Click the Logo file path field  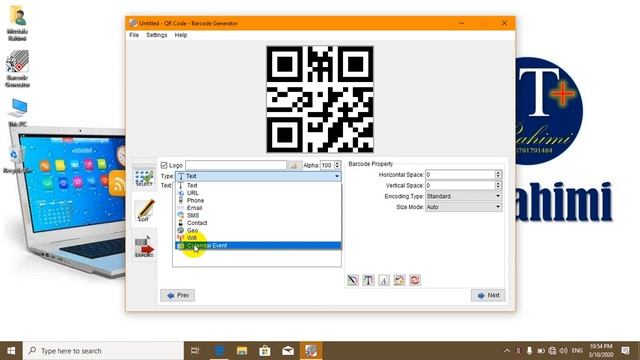click(236, 165)
